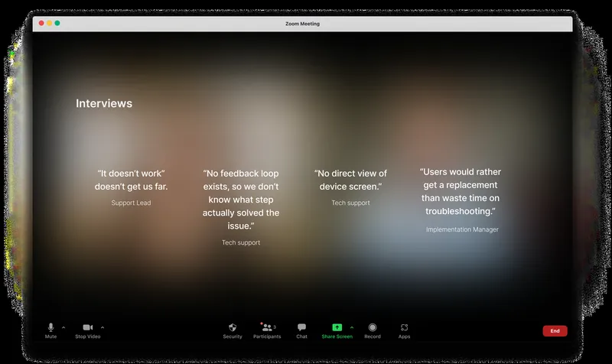612x364 pixels.
Task: Open audio options arrow beside Mute
Action: [x=63, y=327]
